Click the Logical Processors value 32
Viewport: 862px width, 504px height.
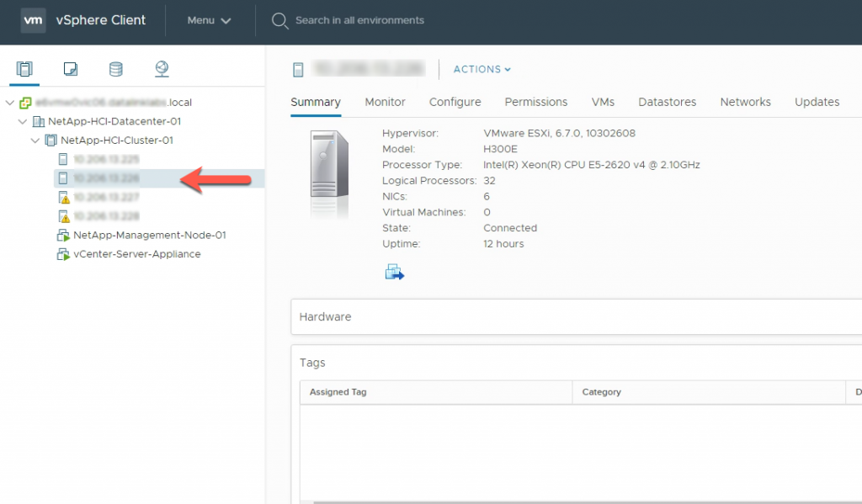coord(489,181)
